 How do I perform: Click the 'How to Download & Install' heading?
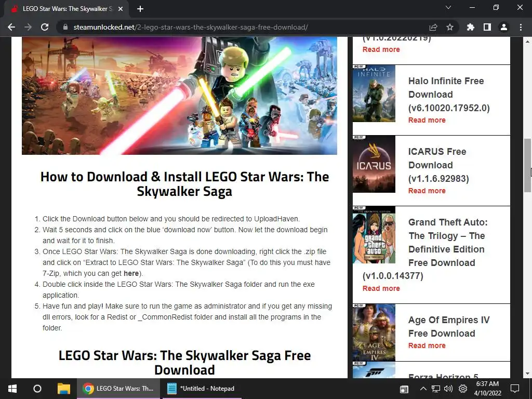(x=184, y=184)
